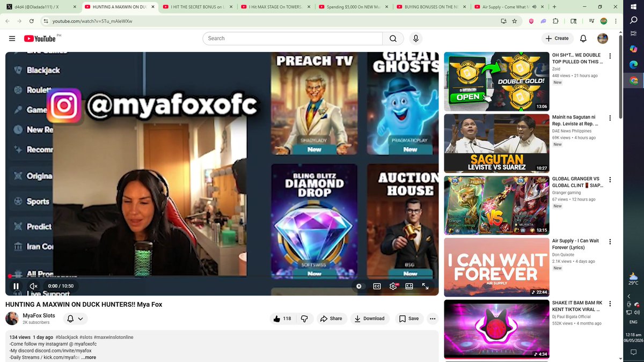Open the media controls music-note icon
The width and height of the screenshot is (644, 362).
click(591, 21)
